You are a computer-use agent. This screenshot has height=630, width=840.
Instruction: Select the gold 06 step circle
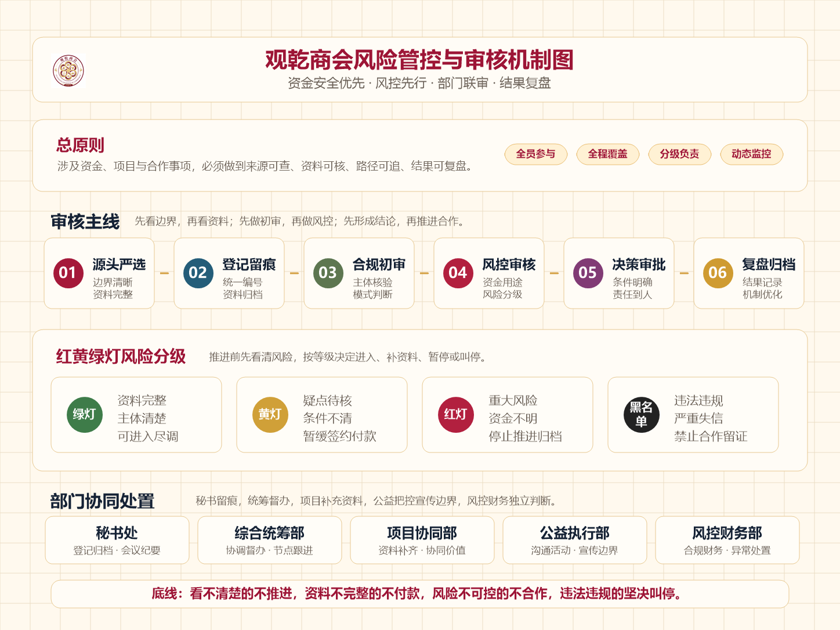coord(718,273)
